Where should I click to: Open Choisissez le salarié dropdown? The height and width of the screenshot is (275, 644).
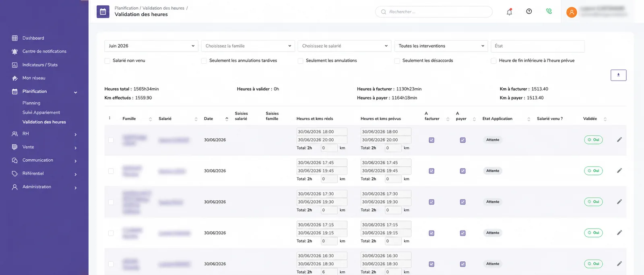pyautogui.click(x=345, y=46)
